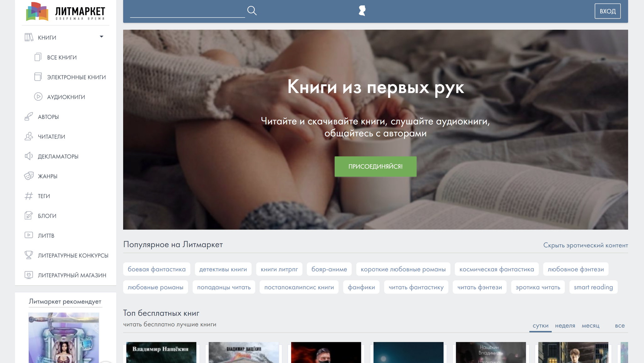
Task: Open ЛИТЕРАТУРНЫЙ МАГАЗИН page
Action: tap(72, 275)
